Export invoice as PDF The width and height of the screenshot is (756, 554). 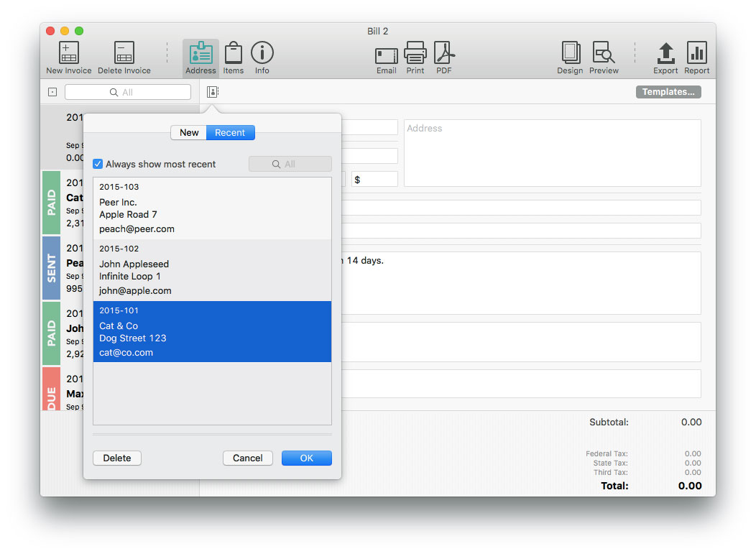click(444, 52)
